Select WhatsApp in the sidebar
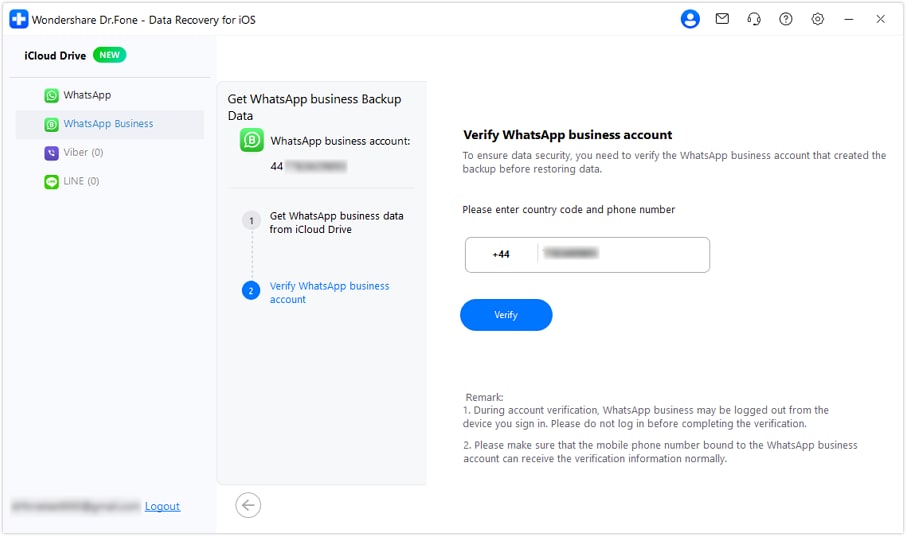This screenshot has width=907, height=537. [87, 95]
